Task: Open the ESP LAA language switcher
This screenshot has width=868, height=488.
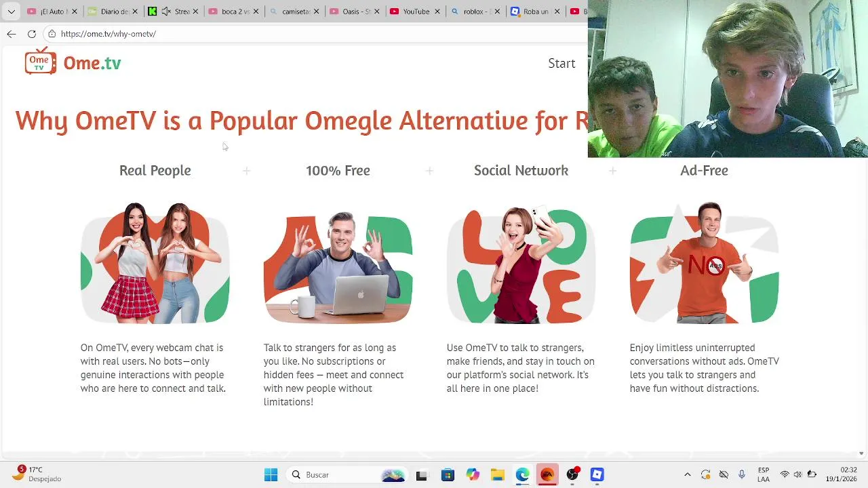Action: (x=764, y=474)
